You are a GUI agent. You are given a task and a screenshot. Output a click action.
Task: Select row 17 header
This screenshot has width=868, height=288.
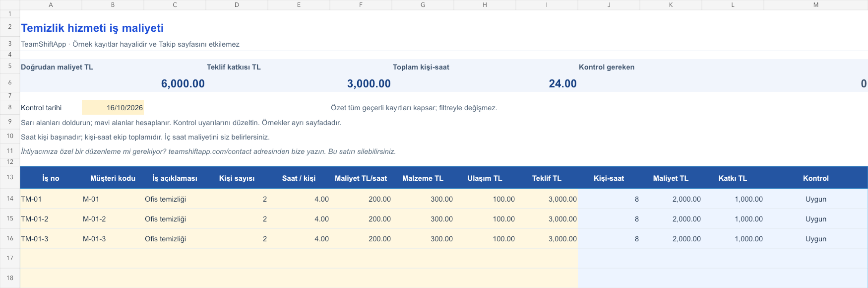pyautogui.click(x=10, y=258)
